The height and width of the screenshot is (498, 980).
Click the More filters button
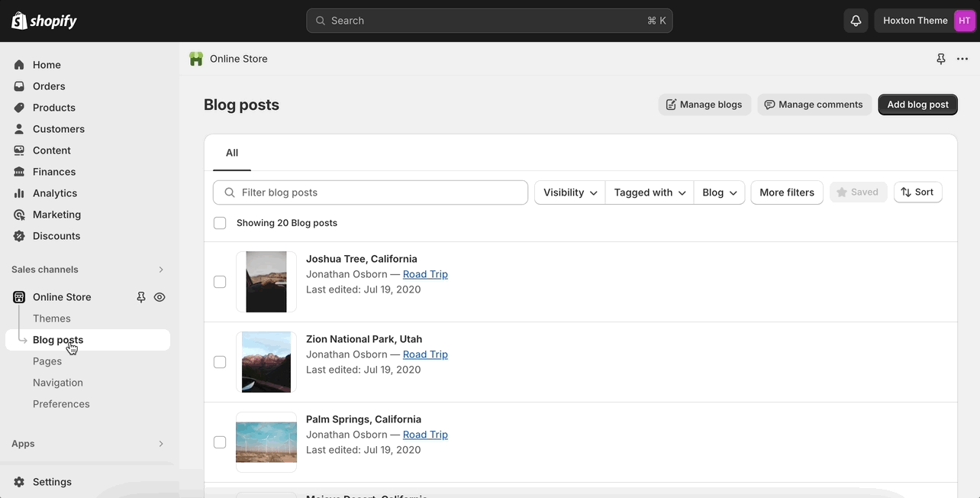787,192
